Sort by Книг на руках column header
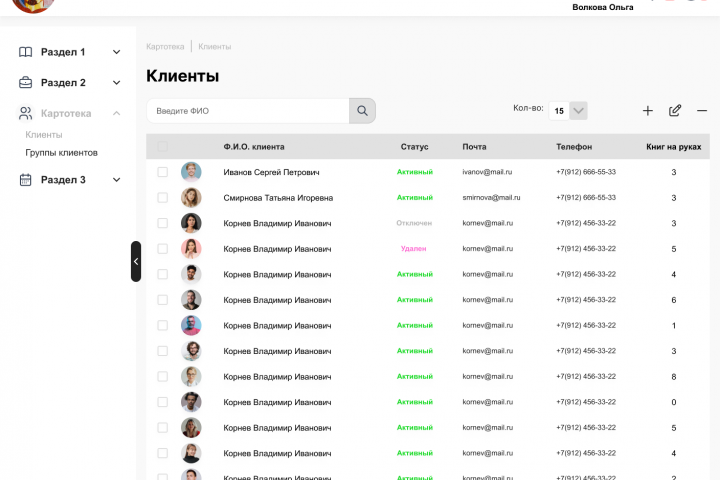Screen dimensions: 720x480 pyautogui.click(x=674, y=147)
